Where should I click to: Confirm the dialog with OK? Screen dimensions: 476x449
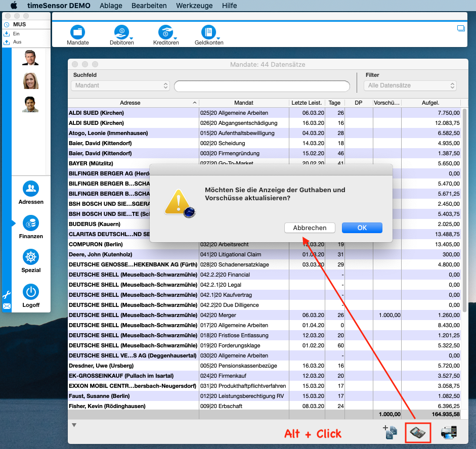pos(362,228)
